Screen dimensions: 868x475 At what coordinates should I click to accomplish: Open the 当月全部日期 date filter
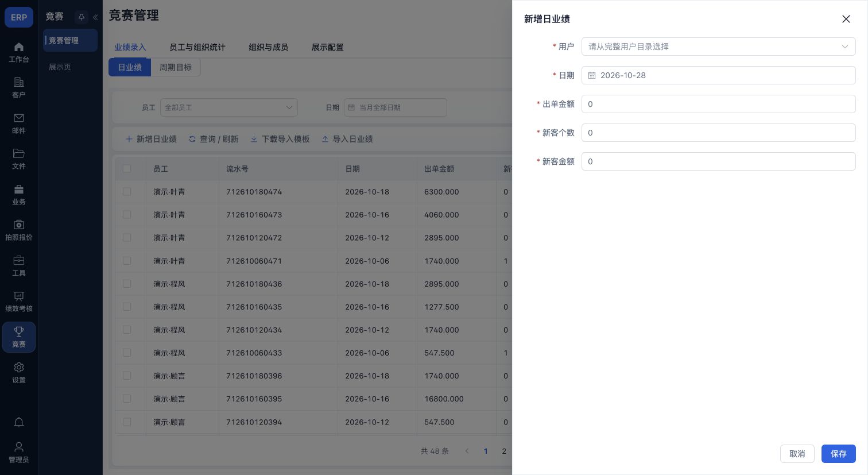pos(396,107)
